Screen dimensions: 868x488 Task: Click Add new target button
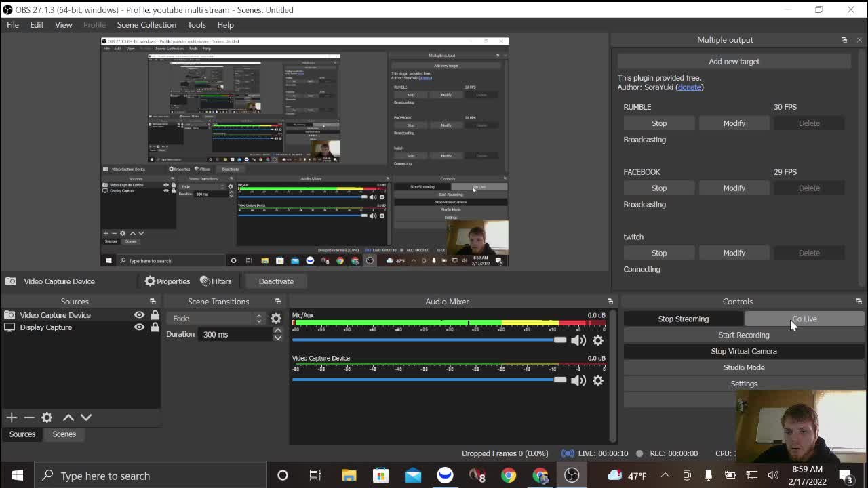(734, 62)
